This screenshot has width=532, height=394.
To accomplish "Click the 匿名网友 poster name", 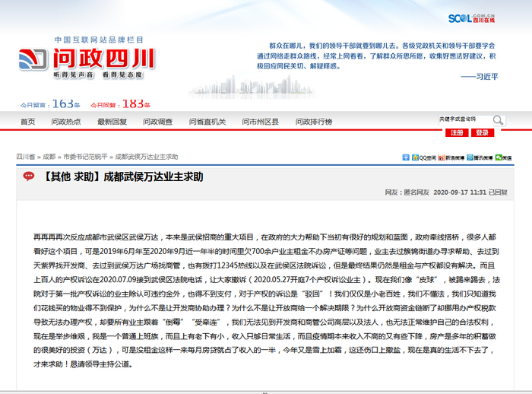I will pyautogui.click(x=416, y=192).
